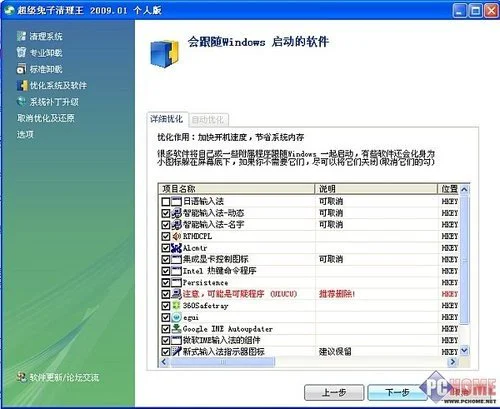Click the 智能输入法-名字 row icon
Image resolution: width=500 pixels, height=409 pixels.
pos(176,225)
